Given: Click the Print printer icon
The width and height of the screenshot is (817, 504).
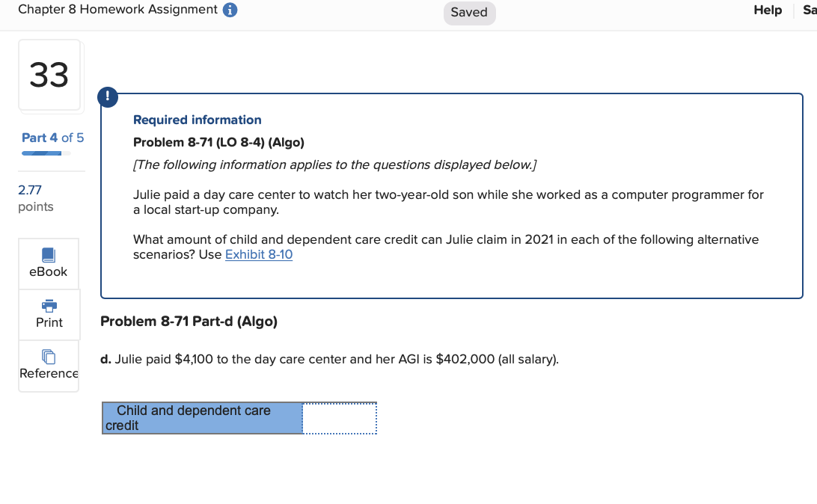Looking at the screenshot, I should (x=49, y=306).
